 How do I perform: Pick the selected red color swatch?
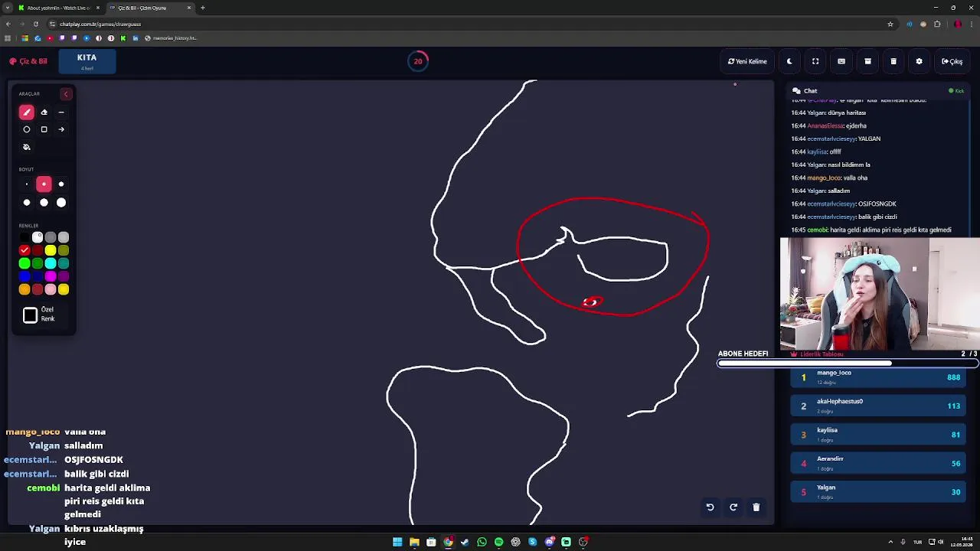pyautogui.click(x=24, y=250)
